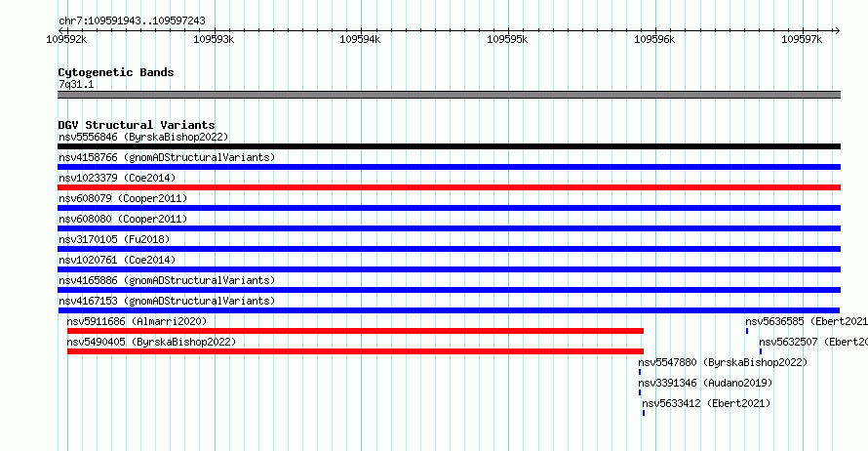Viewport: 868px width, 451px height.
Task: Open the nsv608079 (Cooper2011) label
Action: click(x=123, y=198)
